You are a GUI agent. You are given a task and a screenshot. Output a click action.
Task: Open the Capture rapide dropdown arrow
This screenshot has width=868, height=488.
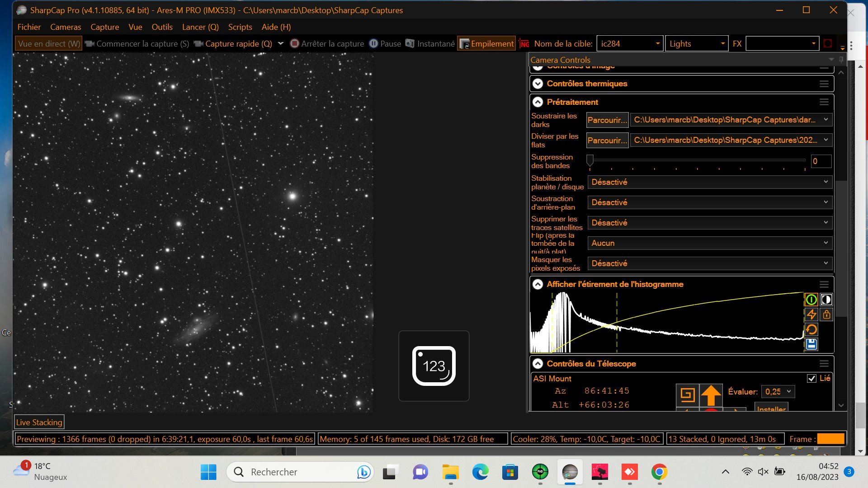280,44
